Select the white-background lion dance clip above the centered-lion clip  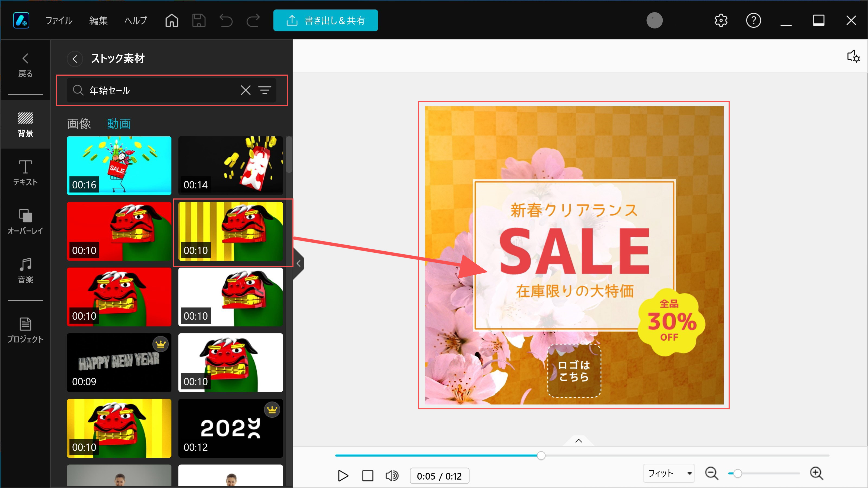[231, 297]
